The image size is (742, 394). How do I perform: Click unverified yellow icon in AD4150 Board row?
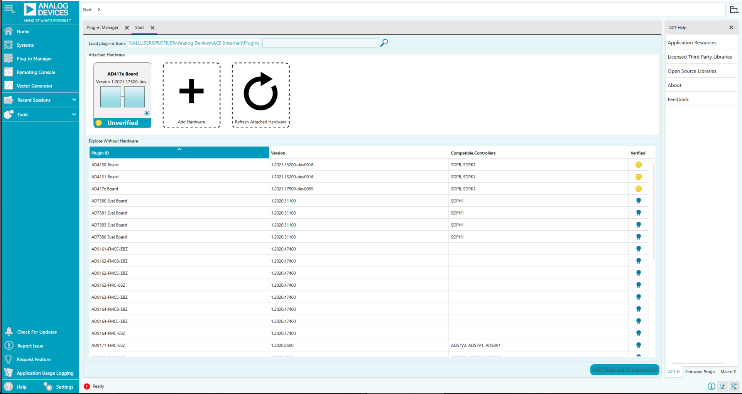click(638, 165)
